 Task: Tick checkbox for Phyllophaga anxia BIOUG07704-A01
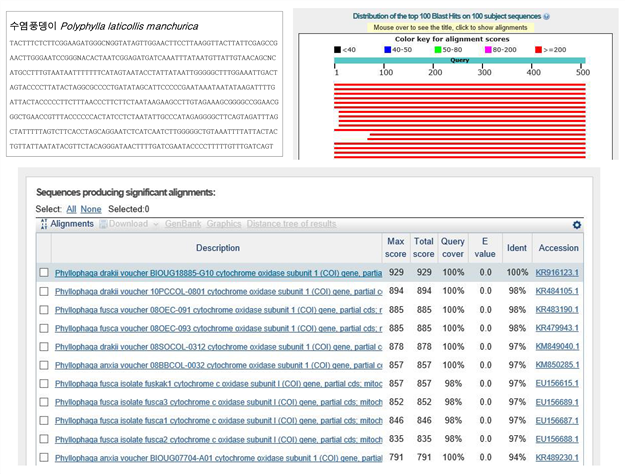(x=44, y=457)
